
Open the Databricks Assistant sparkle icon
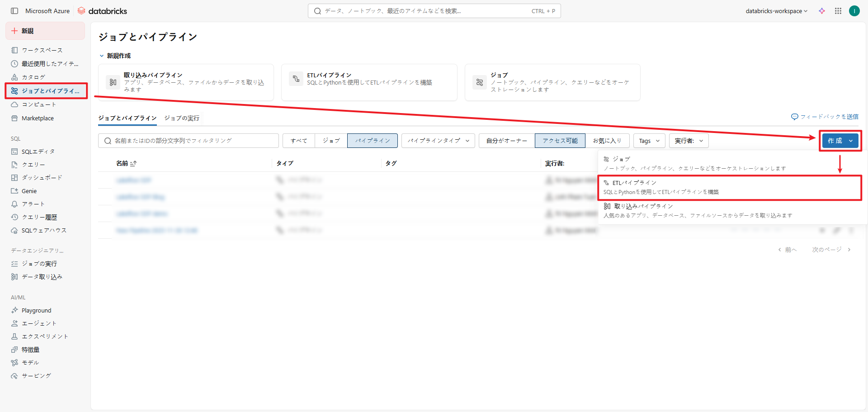821,11
